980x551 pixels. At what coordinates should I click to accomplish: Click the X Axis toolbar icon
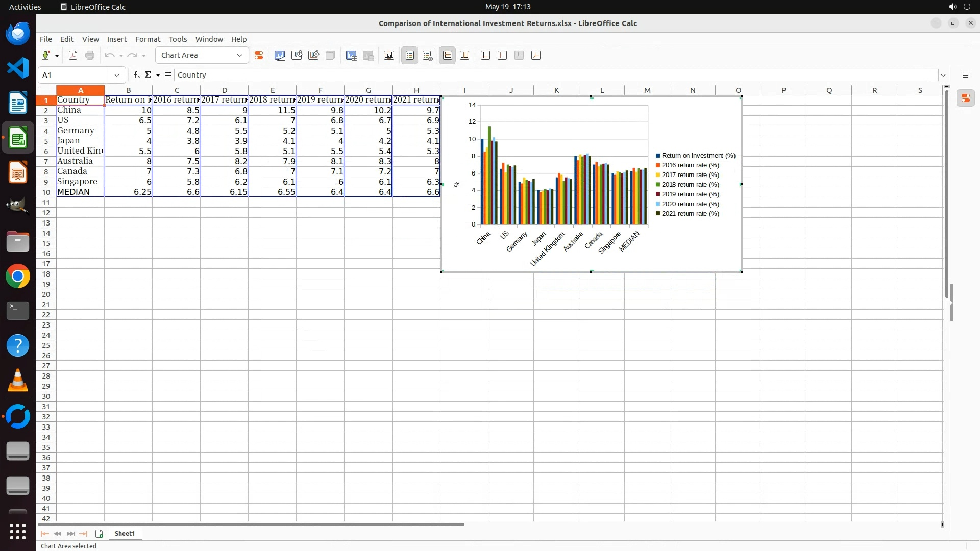click(485, 55)
